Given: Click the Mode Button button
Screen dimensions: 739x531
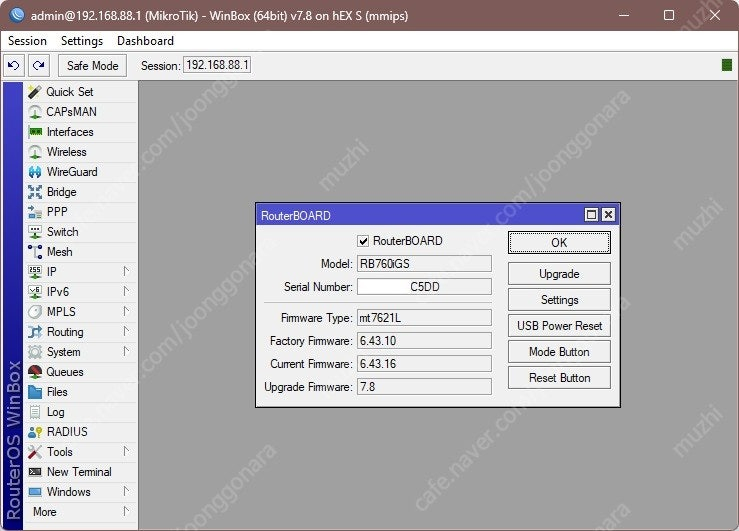Looking at the screenshot, I should point(559,352).
